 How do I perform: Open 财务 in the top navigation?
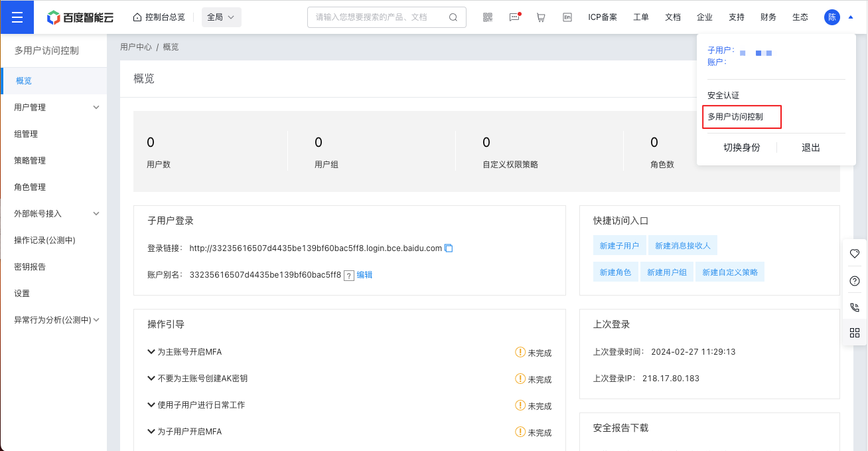tap(768, 17)
